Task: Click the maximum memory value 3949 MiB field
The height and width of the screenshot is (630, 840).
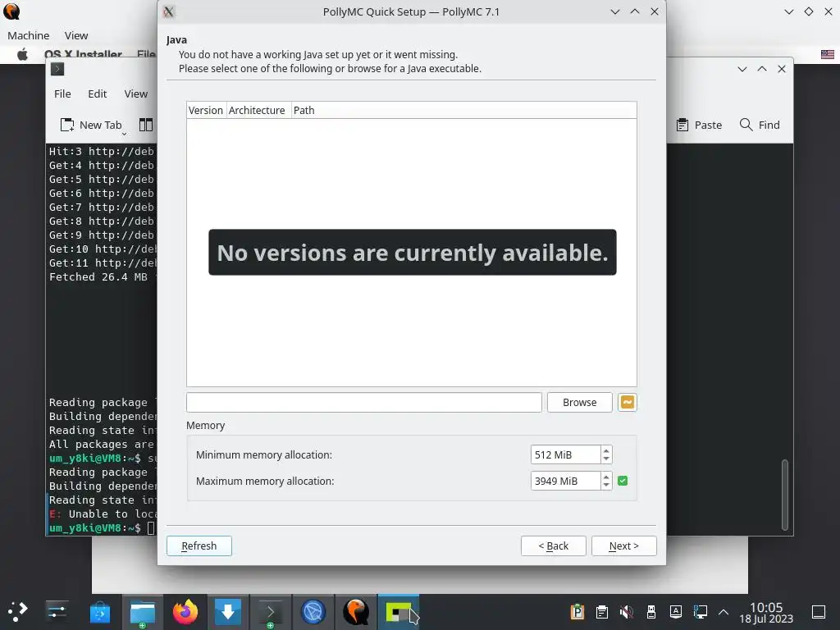Action: [x=565, y=481]
